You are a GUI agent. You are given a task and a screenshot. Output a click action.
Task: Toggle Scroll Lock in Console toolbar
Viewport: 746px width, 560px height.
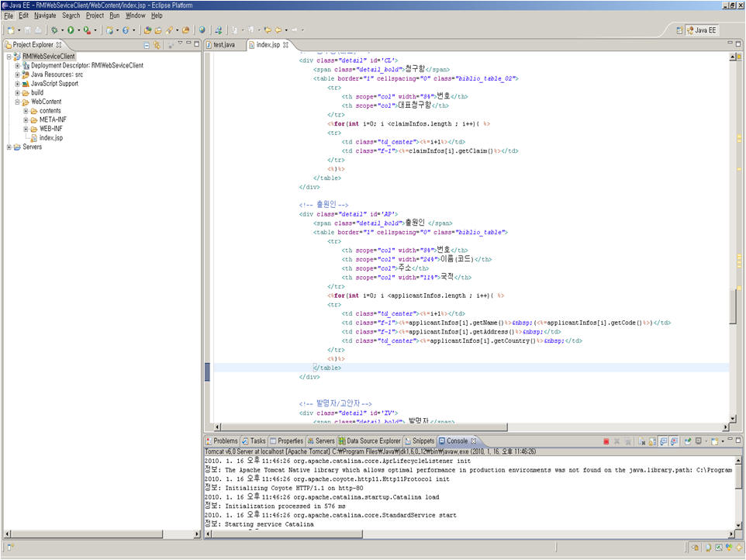(653, 441)
